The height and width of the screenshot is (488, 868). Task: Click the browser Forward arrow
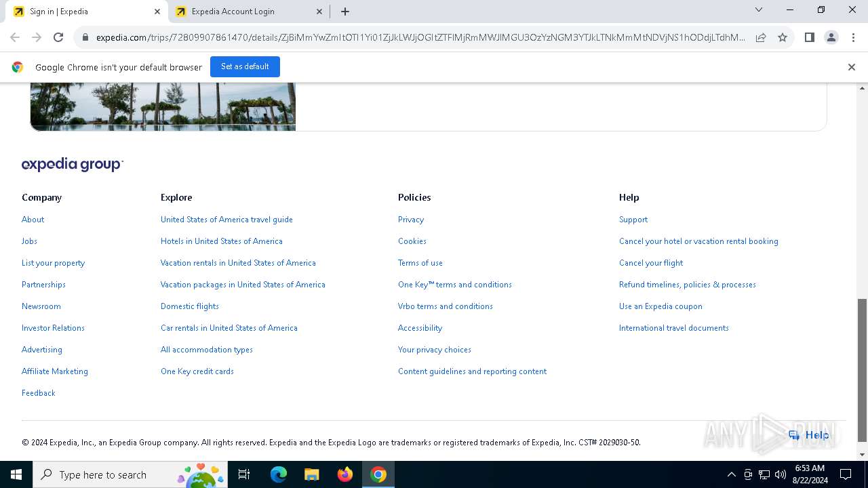tap(37, 37)
